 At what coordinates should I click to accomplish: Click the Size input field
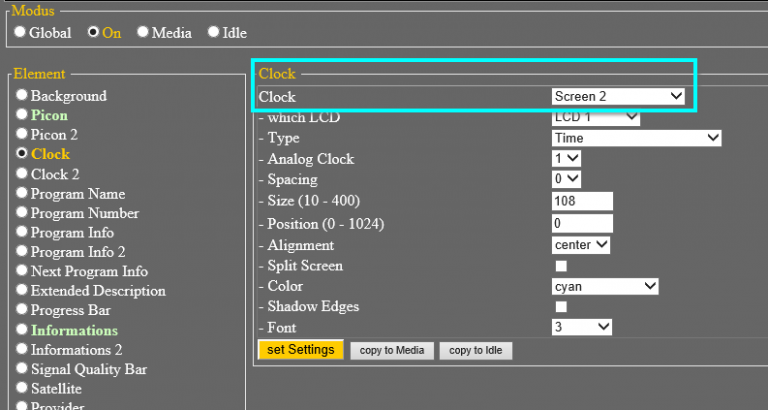[582, 201]
